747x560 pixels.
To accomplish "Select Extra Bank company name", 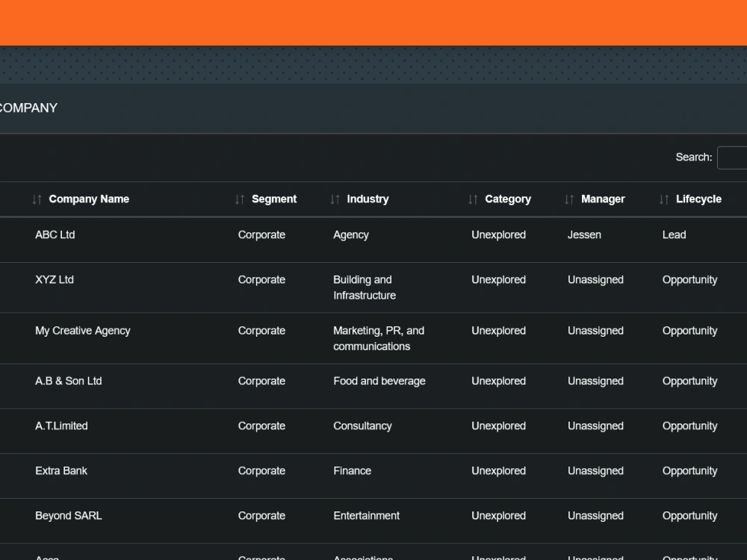I will [61, 470].
